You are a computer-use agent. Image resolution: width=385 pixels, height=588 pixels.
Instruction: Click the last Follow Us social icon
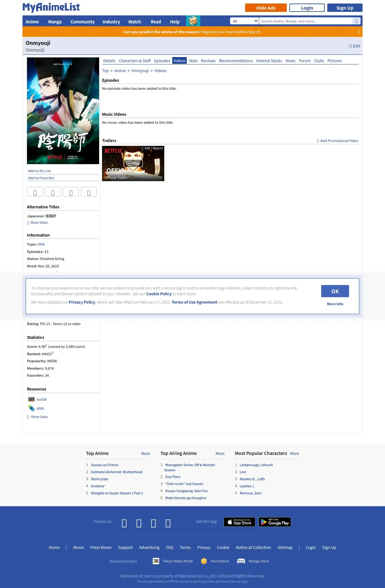(x=168, y=523)
